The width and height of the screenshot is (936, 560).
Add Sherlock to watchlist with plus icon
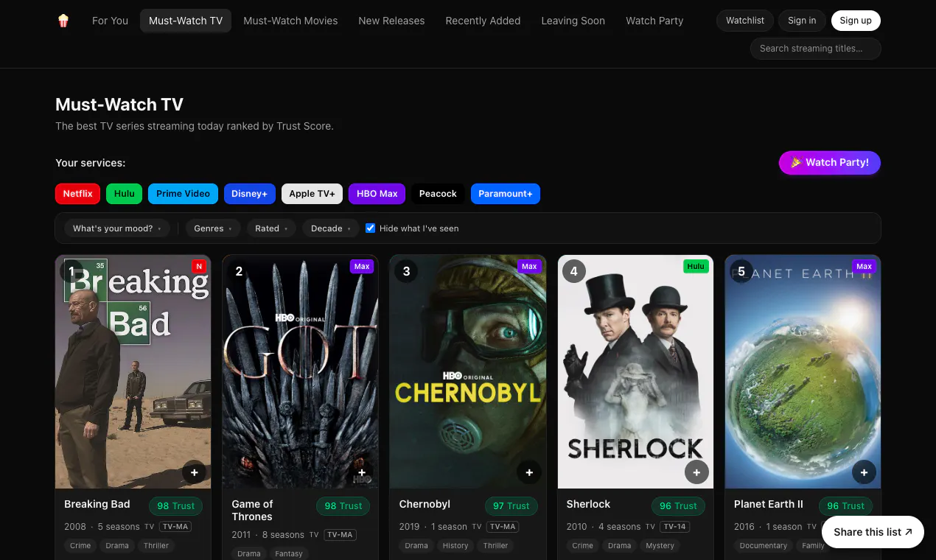click(x=696, y=472)
